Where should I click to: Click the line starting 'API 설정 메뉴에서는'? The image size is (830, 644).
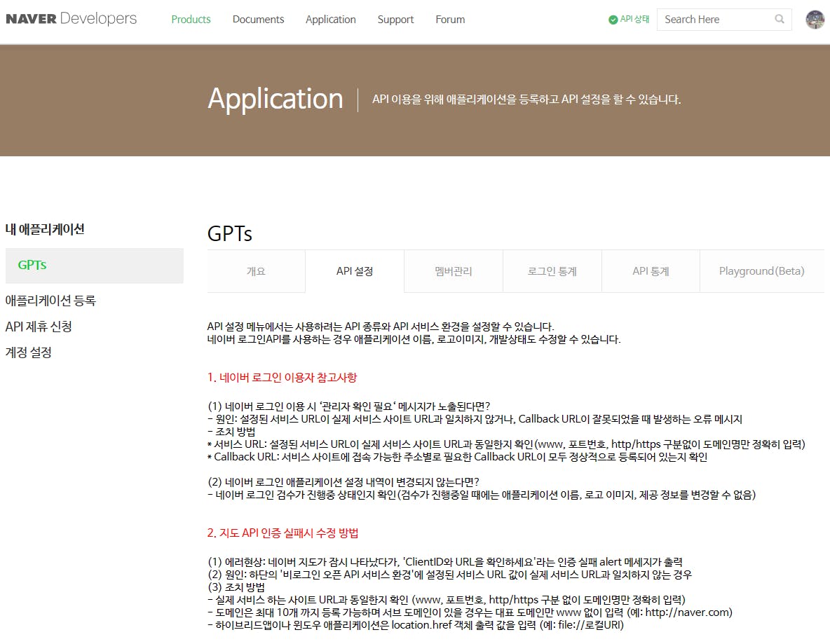click(381, 327)
